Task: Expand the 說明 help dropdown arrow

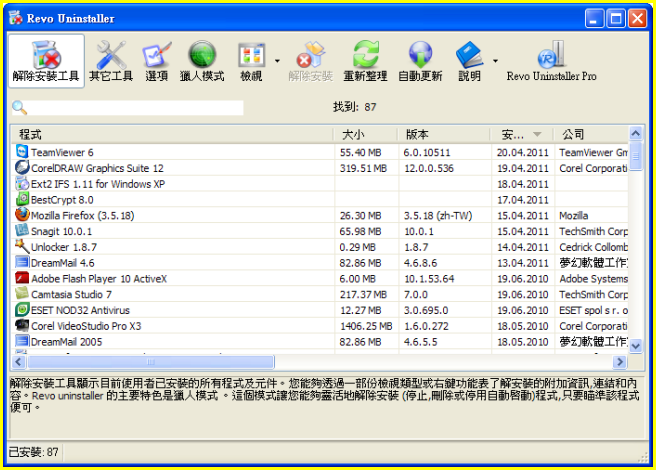Action: click(495, 62)
